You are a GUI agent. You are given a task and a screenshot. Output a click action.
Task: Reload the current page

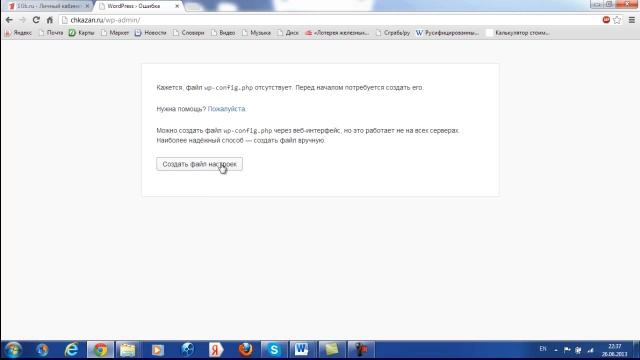click(36, 20)
